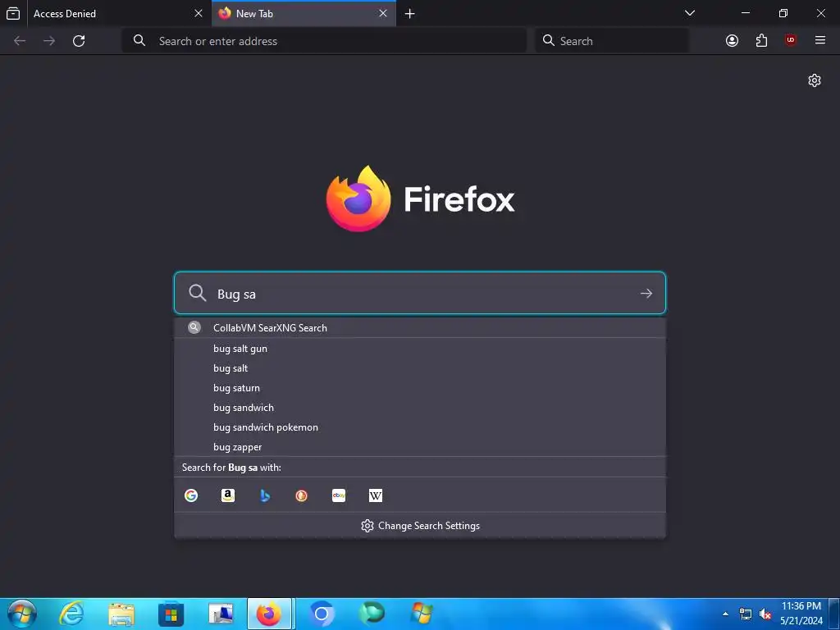Open Firefox View pinned tab icon
The image size is (840, 630).
[x=13, y=13]
